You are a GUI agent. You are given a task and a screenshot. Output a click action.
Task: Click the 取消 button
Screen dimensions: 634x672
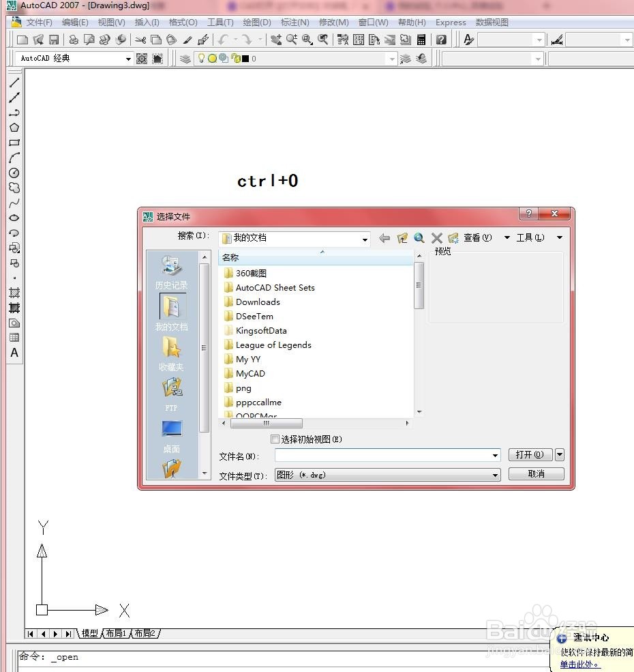point(537,474)
